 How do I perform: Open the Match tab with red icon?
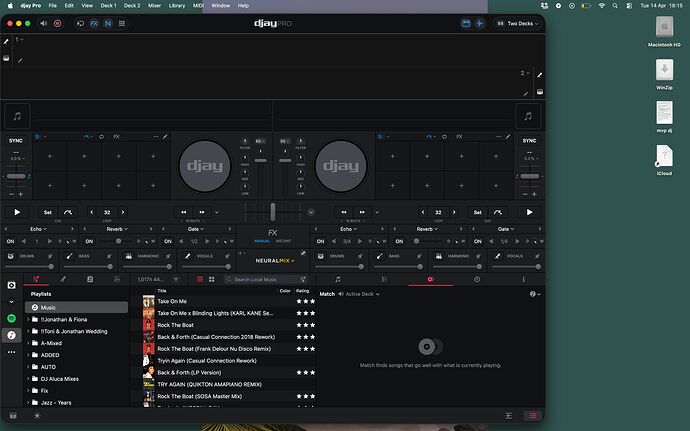(430, 279)
